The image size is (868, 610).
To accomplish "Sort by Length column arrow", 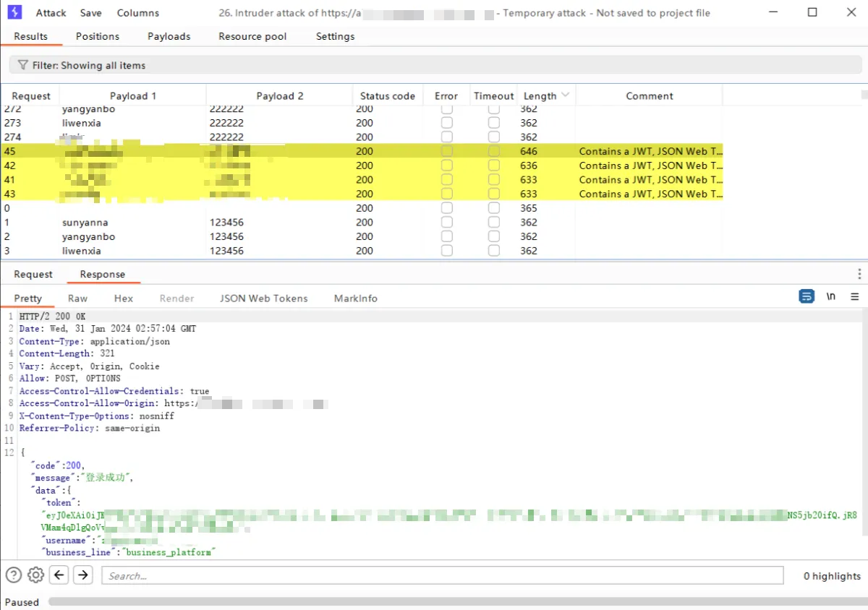I will pos(565,95).
